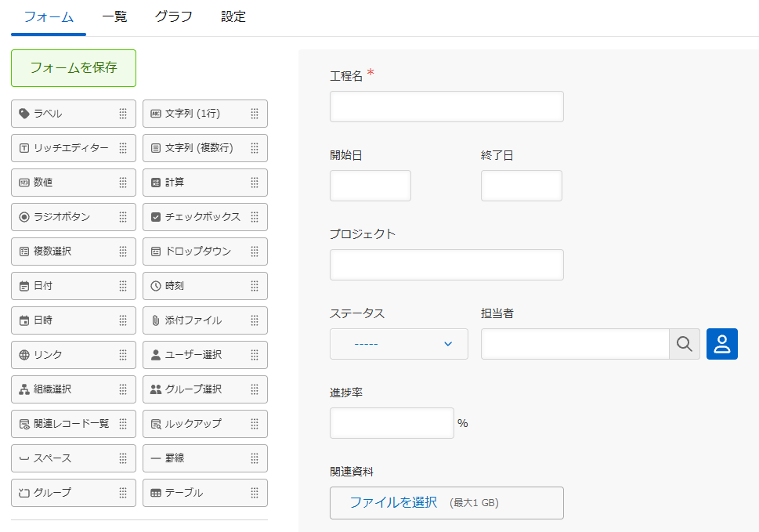Viewport: 759px width, 532px height.
Task: Click the ラジオボタン palette icon
Action: point(23,217)
